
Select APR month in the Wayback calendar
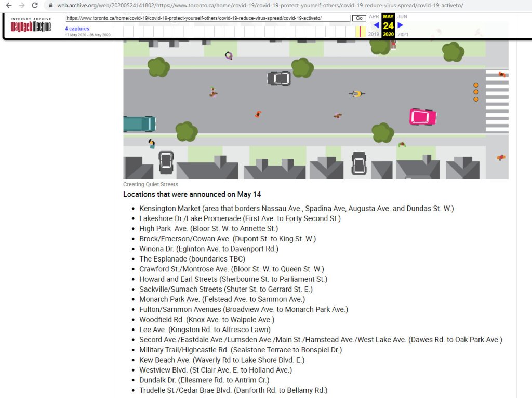point(374,17)
